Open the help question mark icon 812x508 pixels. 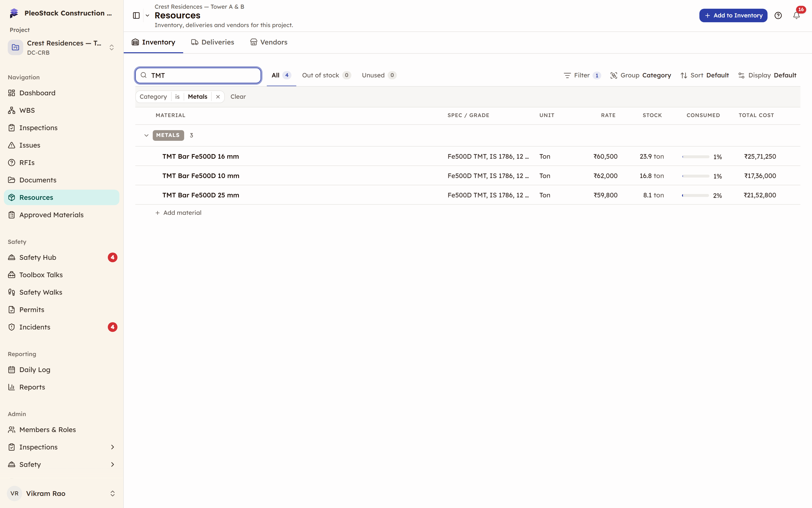[778, 15]
